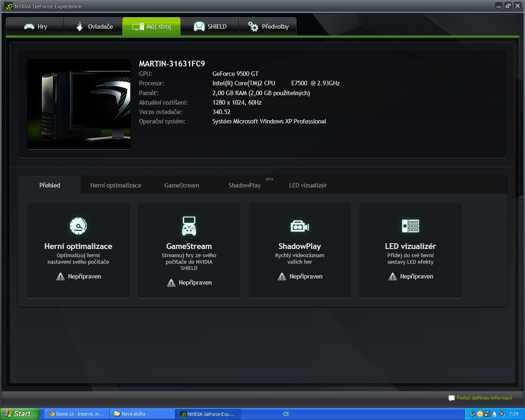Viewport: 525px width, 420px height.
Task: Click the feedback speech bubble icon
Action: 452,398
